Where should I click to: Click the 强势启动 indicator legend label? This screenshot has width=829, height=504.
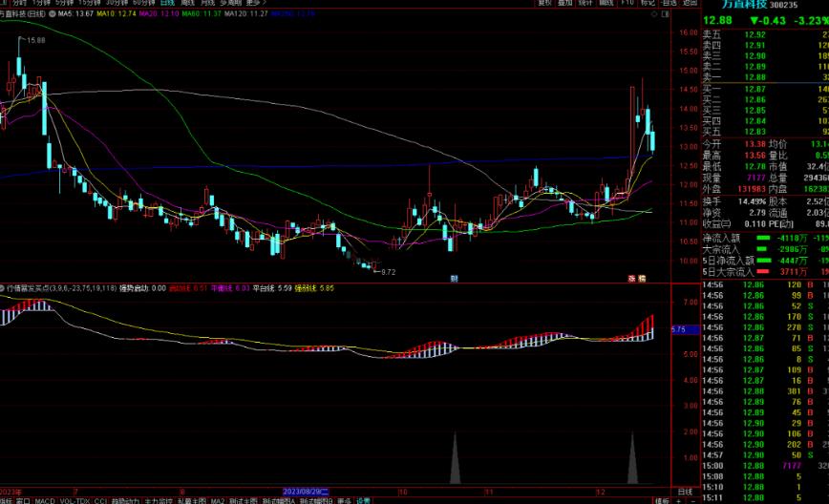pyautogui.click(x=142, y=288)
